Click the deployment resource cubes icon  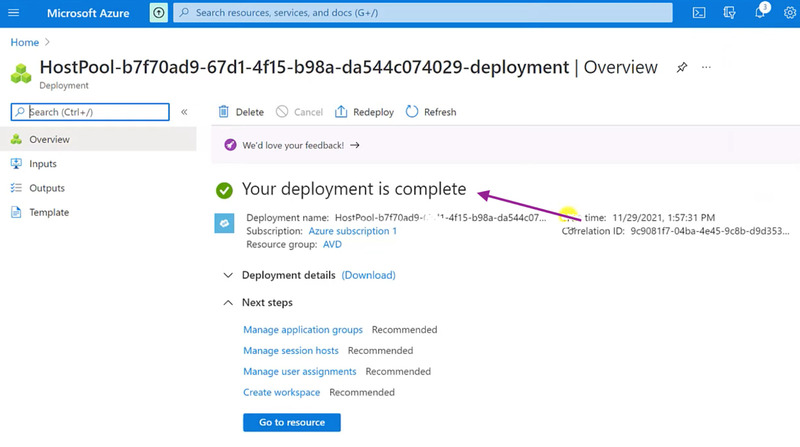(21, 73)
